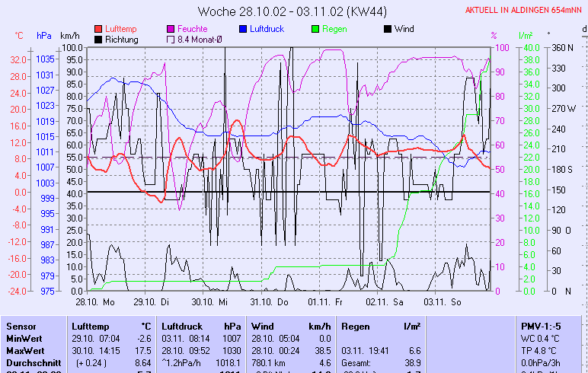This screenshot has width=588, height=373.
Task: Click the 31.10. Do date marker
Action: pyautogui.click(x=270, y=301)
